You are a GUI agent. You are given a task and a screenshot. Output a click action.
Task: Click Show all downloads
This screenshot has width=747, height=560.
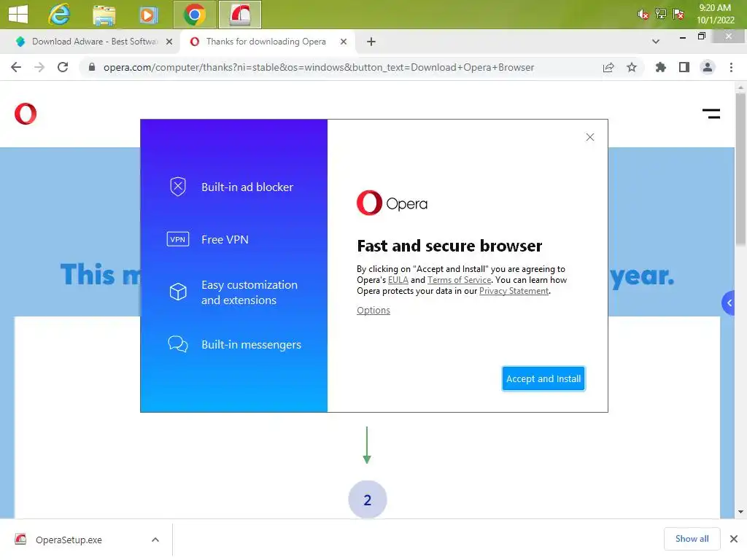click(692, 539)
